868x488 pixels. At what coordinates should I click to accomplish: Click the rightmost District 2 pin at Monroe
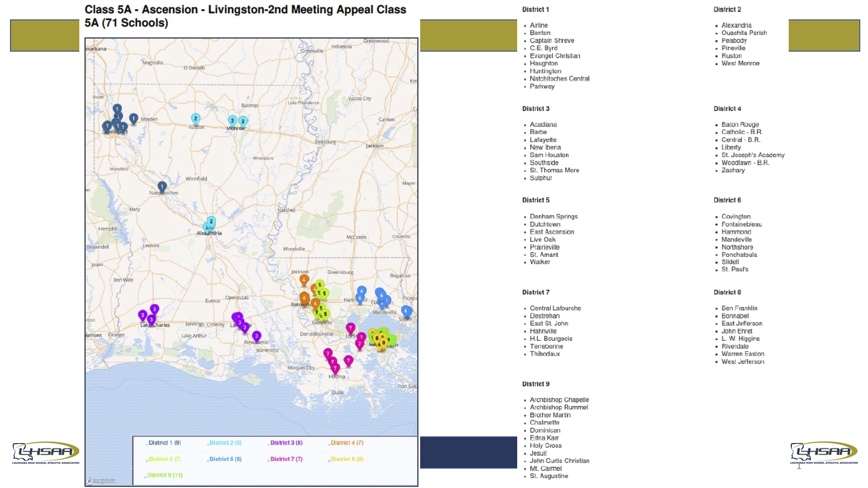coord(243,121)
